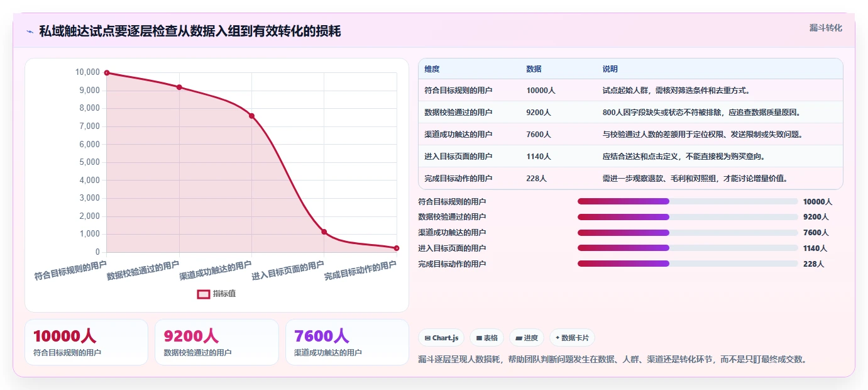Click the 维度 table column header
The width and height of the screenshot is (868, 390).
[x=432, y=69]
